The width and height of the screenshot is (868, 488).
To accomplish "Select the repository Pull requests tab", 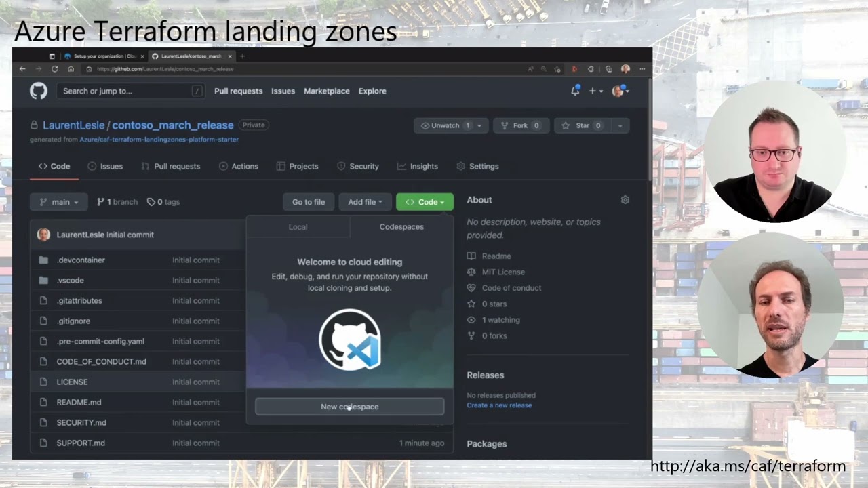I will pyautogui.click(x=171, y=166).
